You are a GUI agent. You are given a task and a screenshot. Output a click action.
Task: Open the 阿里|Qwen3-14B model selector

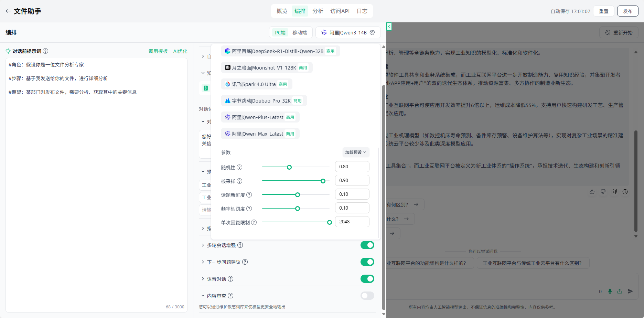348,32
